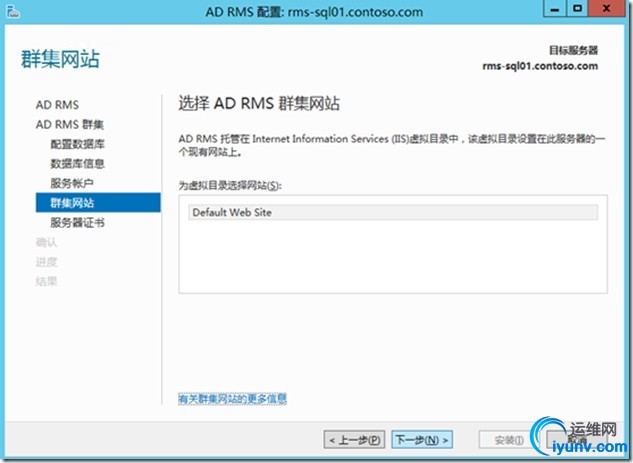Click the rms-sql01.contoso.com target server text

pyautogui.click(x=540, y=66)
